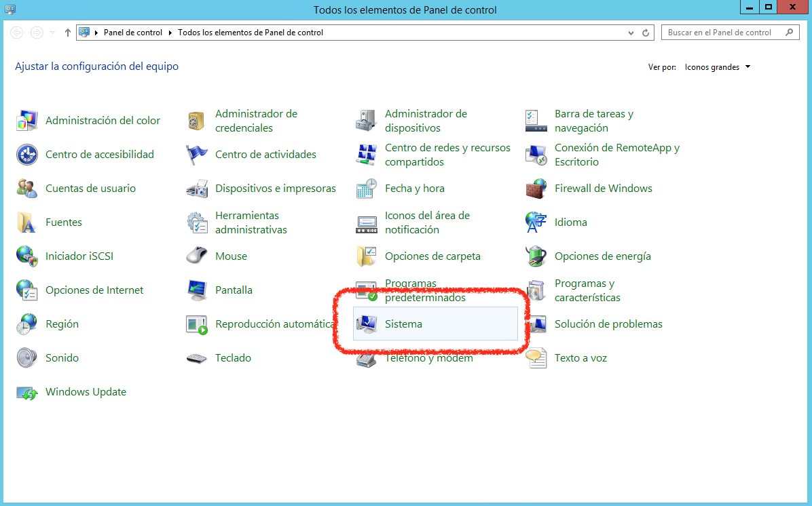Click the Ajustar la configuración del equipo heading
The height and width of the screenshot is (506, 812).
tap(97, 66)
